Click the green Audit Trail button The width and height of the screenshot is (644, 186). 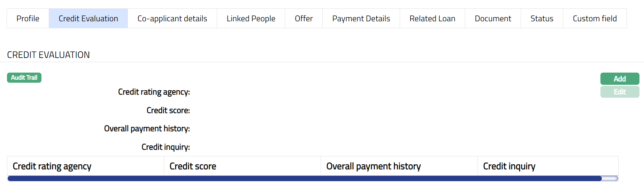point(24,77)
